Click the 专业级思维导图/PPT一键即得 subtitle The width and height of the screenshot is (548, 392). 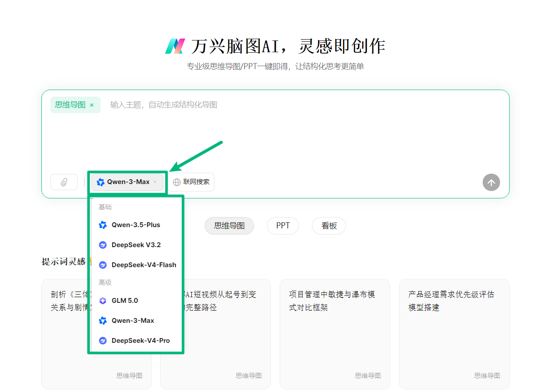(x=275, y=67)
